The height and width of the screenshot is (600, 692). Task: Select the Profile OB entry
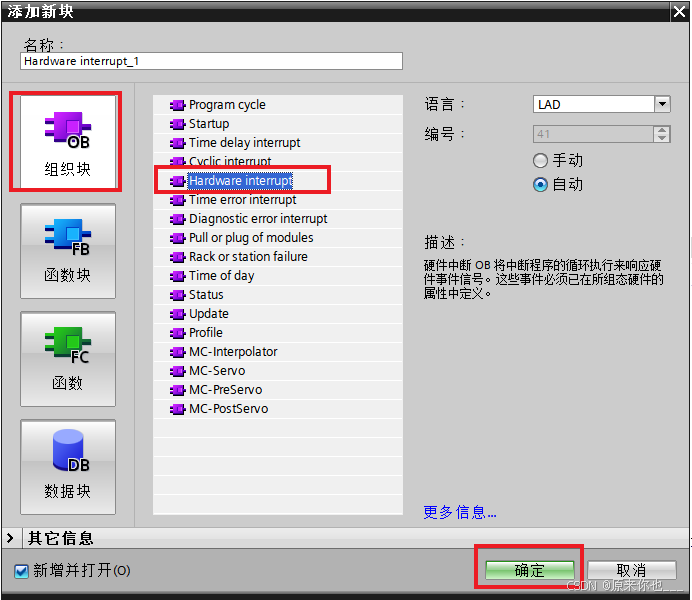coord(206,333)
